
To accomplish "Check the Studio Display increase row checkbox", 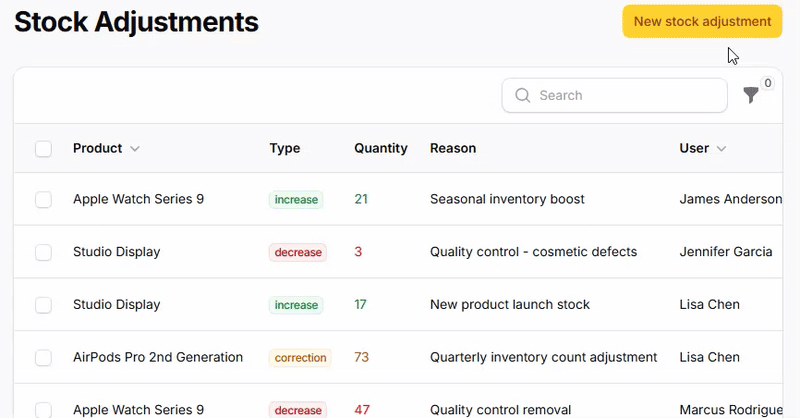I will tap(43, 305).
